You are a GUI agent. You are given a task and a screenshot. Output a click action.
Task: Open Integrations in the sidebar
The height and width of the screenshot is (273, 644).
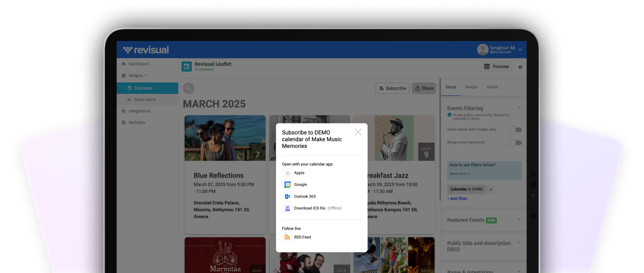click(x=139, y=111)
